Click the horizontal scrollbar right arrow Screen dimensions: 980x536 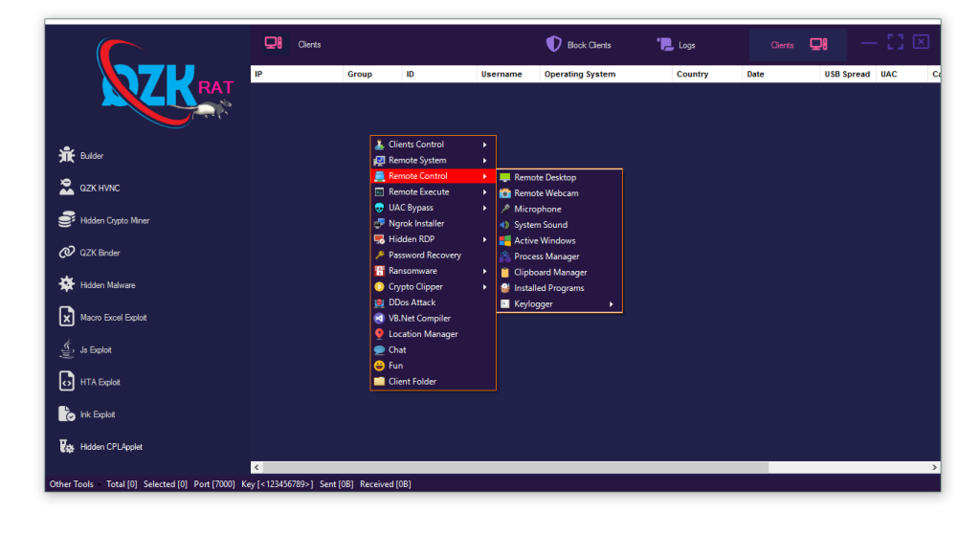point(934,467)
